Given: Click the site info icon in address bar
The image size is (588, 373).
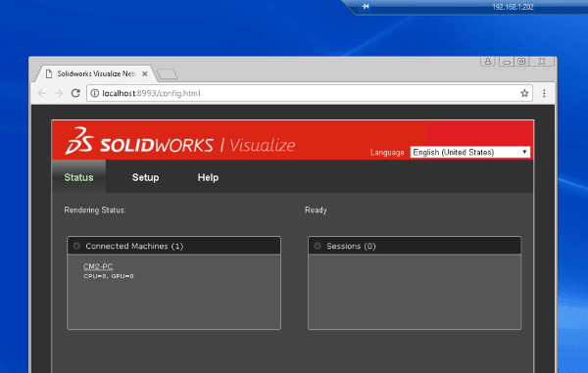Looking at the screenshot, I should (95, 93).
